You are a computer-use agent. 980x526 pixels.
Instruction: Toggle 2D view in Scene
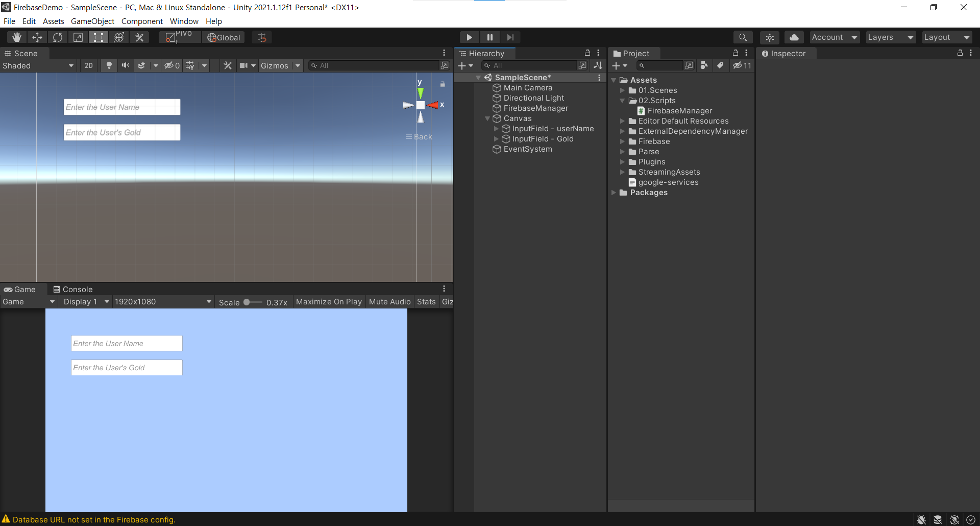point(89,66)
